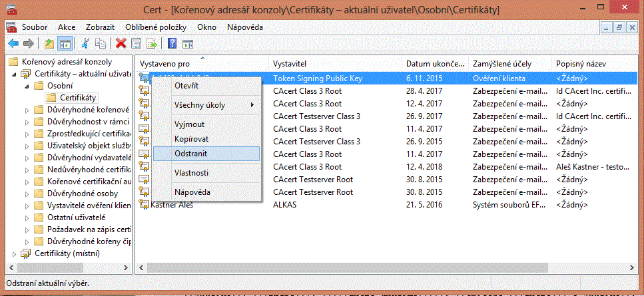Screen dimensions: 644x296
Task: Collapse the Osobní folder node
Action: (27, 86)
